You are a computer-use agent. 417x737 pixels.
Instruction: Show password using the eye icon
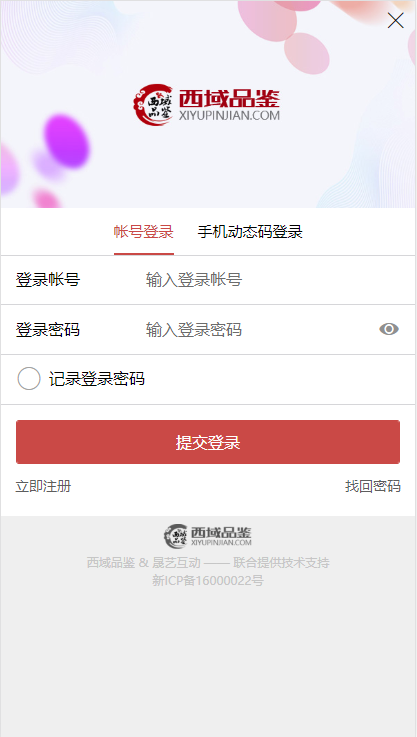[389, 329]
